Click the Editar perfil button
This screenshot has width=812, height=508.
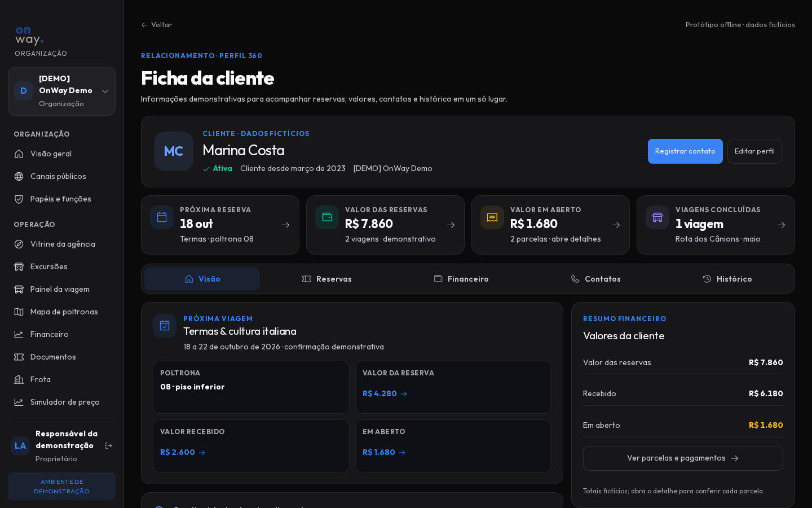[754, 151]
